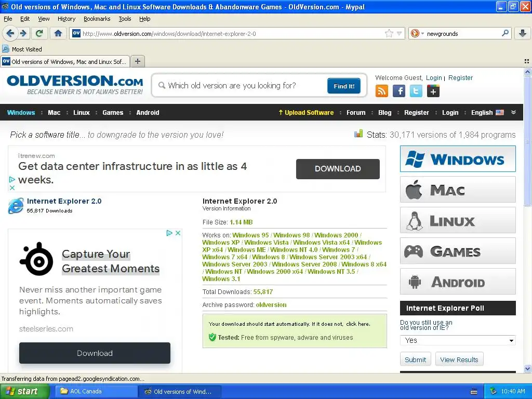Open the Blog nav link
The image size is (532, 399).
coord(385,112)
